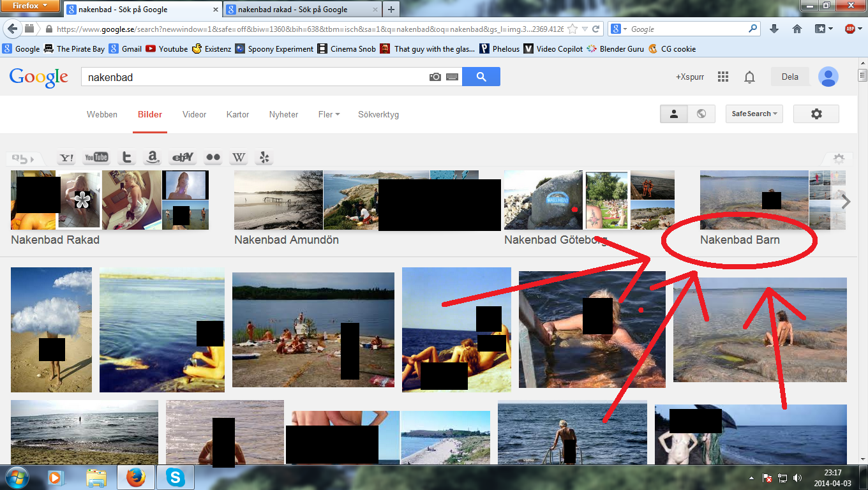
Task: Switch to the Kartor tab
Action: pos(237,115)
